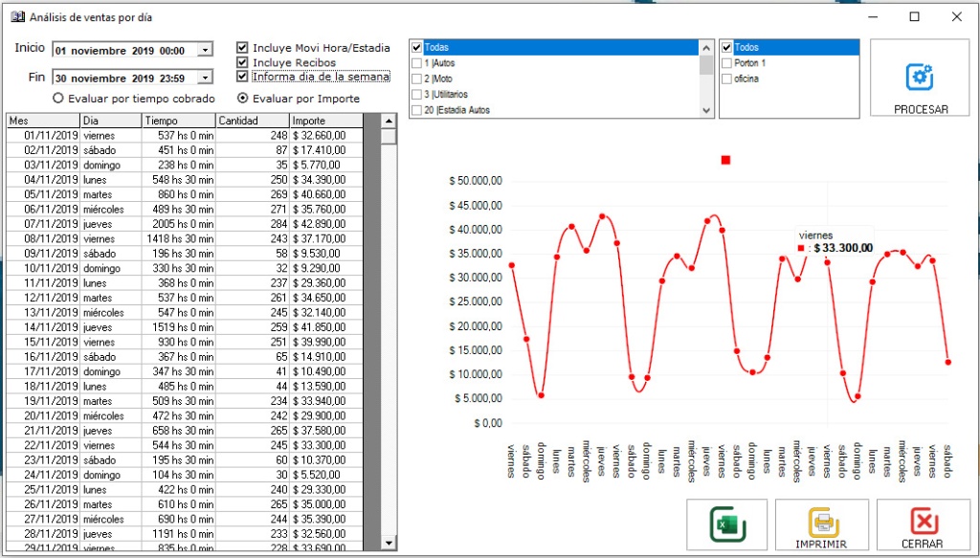Uncheck Incluye Recibos option
980x558 pixels.
(243, 62)
